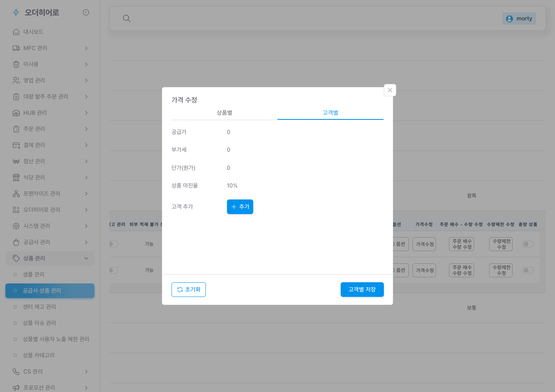Screen dimensions: 555x392
Task: Click the sidebar pin circle icon
Action: pyautogui.click(x=86, y=12)
